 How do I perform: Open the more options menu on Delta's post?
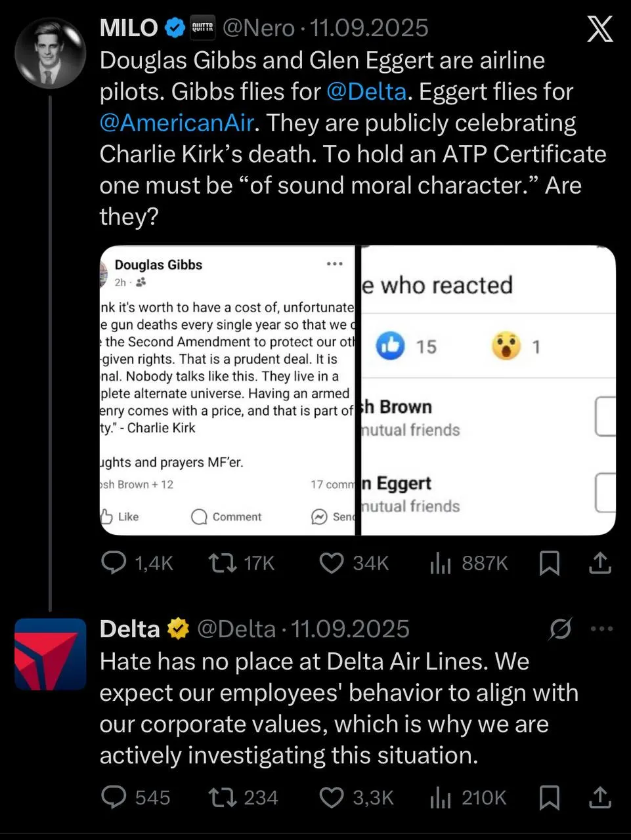(x=601, y=629)
